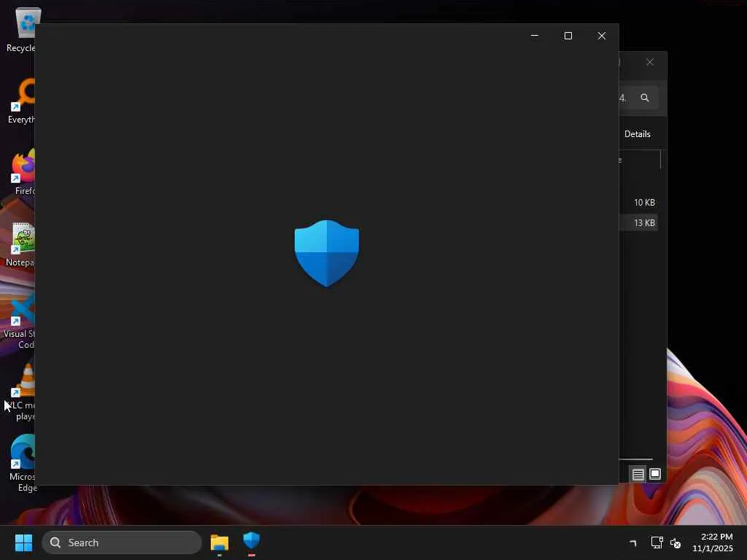Launch the Firefox desktop shortcut

[23, 172]
